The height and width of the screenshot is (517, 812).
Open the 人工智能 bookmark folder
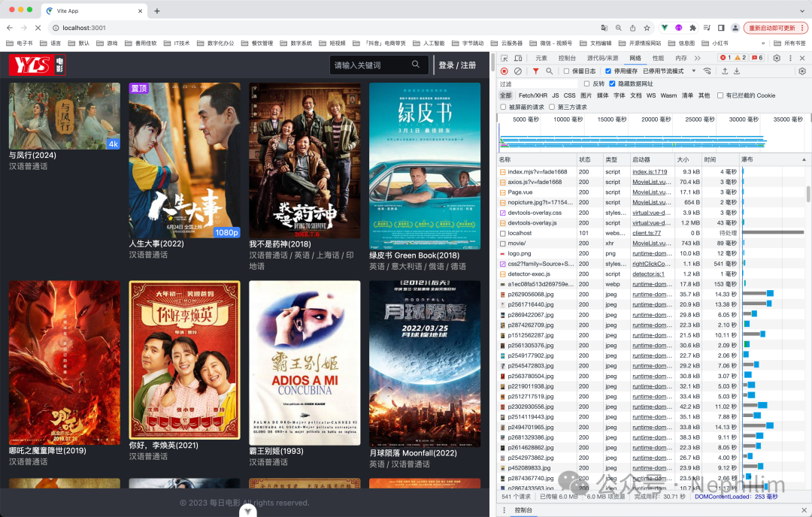click(x=429, y=43)
